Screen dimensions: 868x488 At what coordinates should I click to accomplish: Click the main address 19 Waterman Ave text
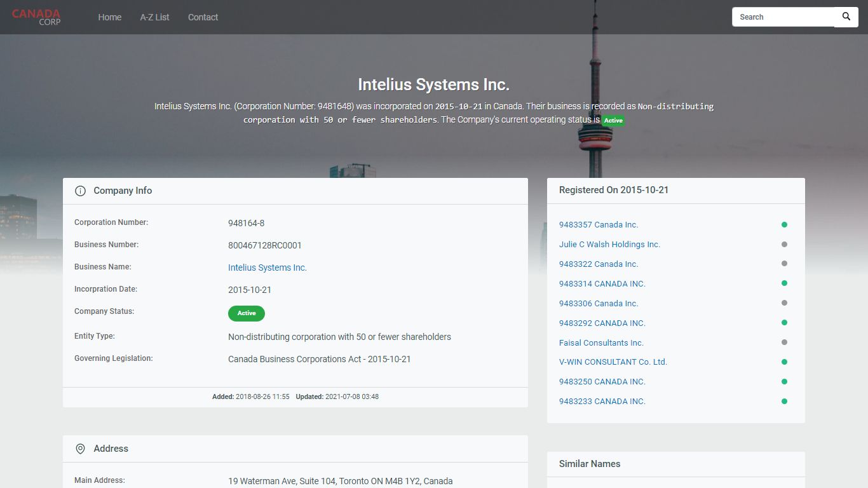[x=341, y=481]
